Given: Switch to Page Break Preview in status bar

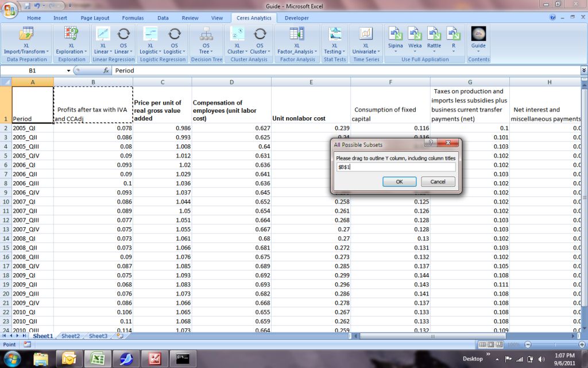Looking at the screenshot, I should [499, 344].
